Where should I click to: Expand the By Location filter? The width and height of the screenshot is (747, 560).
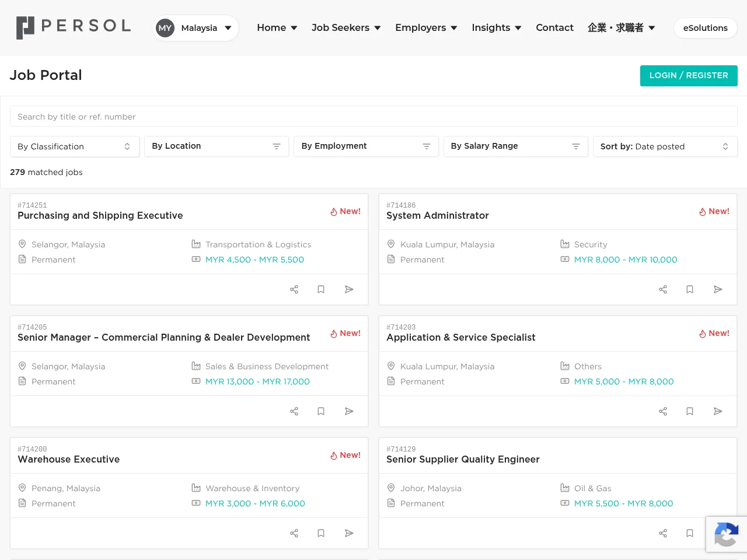click(217, 146)
